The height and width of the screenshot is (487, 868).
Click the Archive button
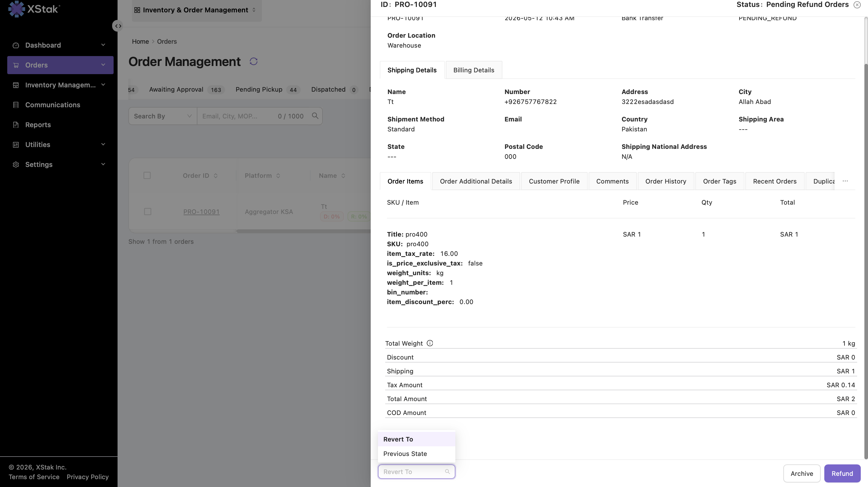(x=802, y=473)
